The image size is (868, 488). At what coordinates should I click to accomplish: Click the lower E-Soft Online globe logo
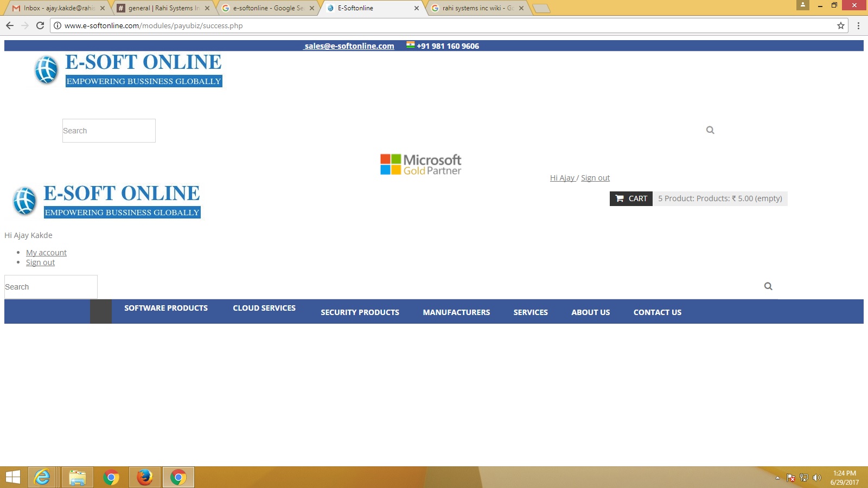point(24,201)
